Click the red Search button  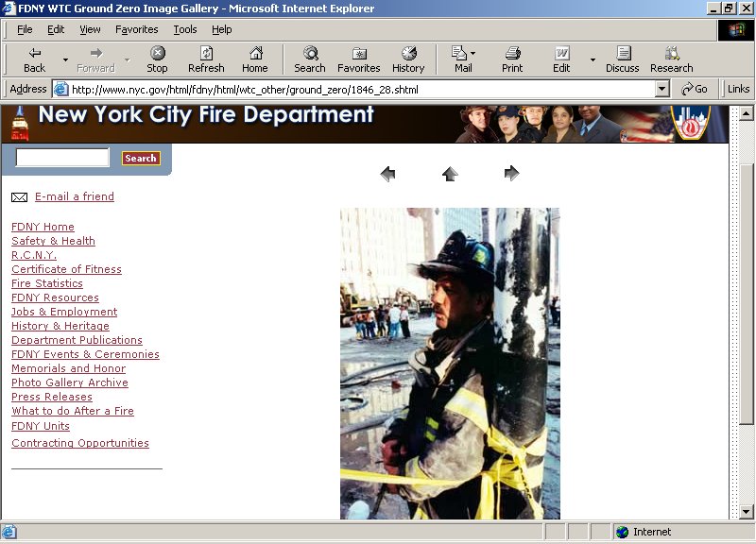141,159
